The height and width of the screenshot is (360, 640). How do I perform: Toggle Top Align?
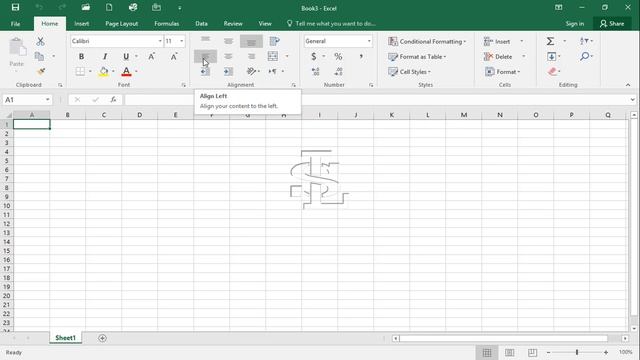205,40
